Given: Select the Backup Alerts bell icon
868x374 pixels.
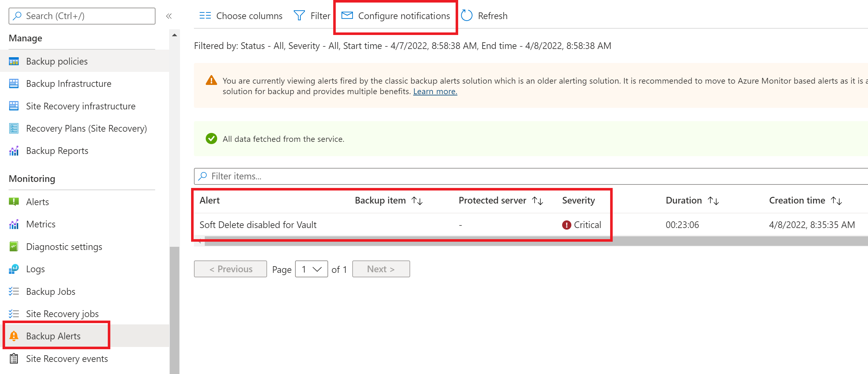Looking at the screenshot, I should click(x=14, y=336).
